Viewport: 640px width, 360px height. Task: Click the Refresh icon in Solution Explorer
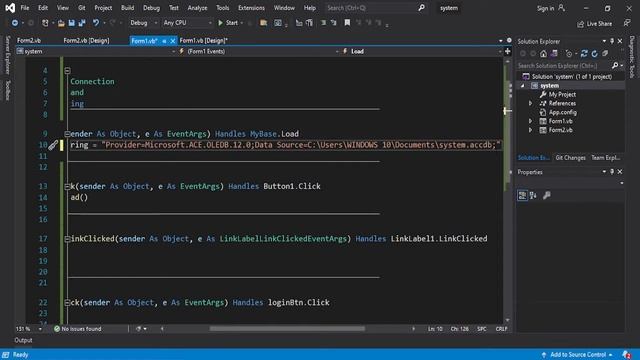tap(595, 53)
